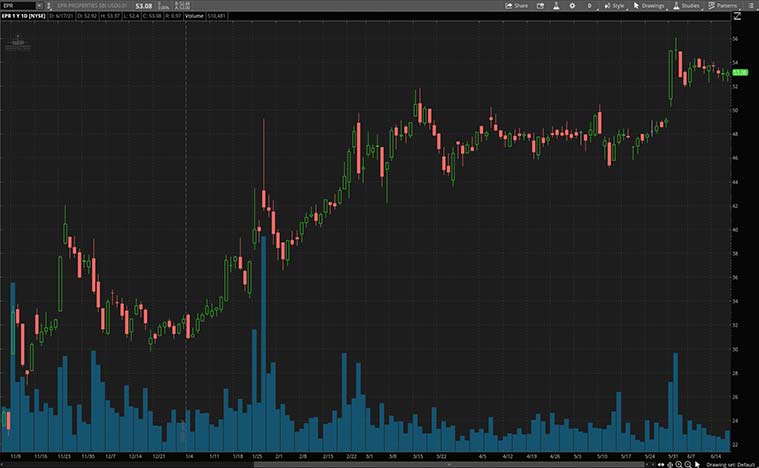Click the EPR symbol input field
The height and width of the screenshot is (468, 759).
[18, 5]
